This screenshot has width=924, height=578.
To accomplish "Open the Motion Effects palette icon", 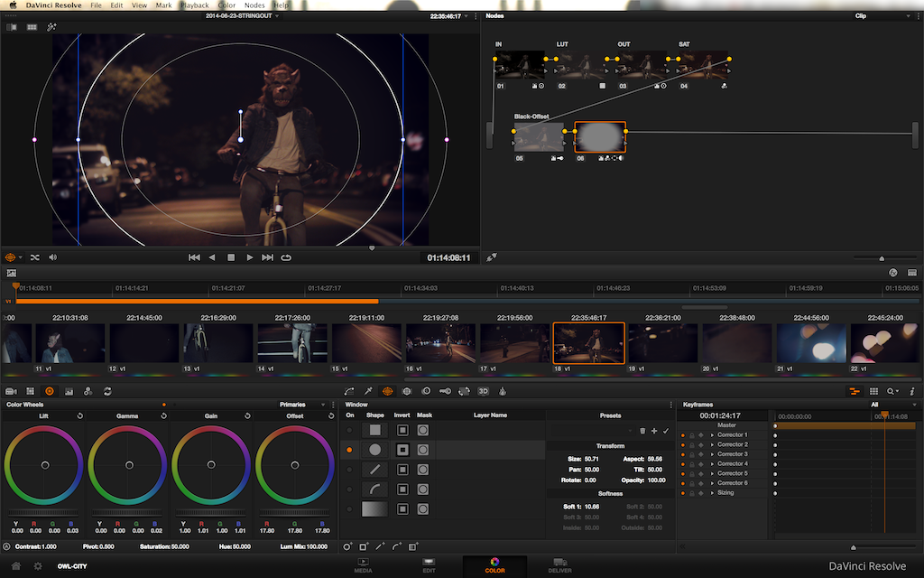I will point(88,391).
